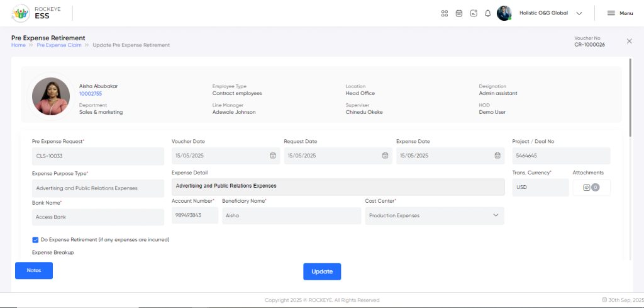Image resolution: width=644 pixels, height=308 pixels.
Task: Uncheck the Do Expense Retirement checkbox
Action: (x=35, y=239)
